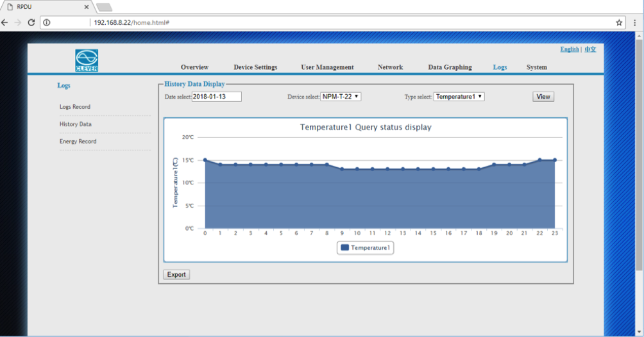Image resolution: width=644 pixels, height=337 pixels.
Task: Click the Export button
Action: click(x=176, y=274)
